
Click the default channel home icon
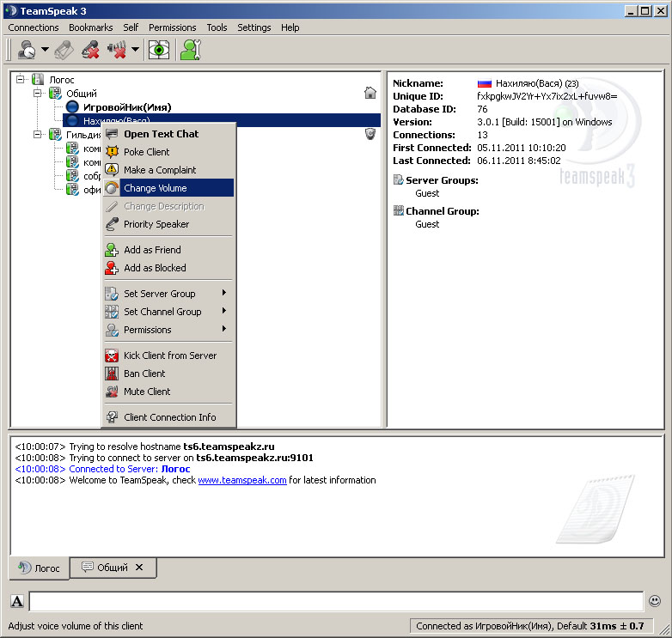[370, 93]
